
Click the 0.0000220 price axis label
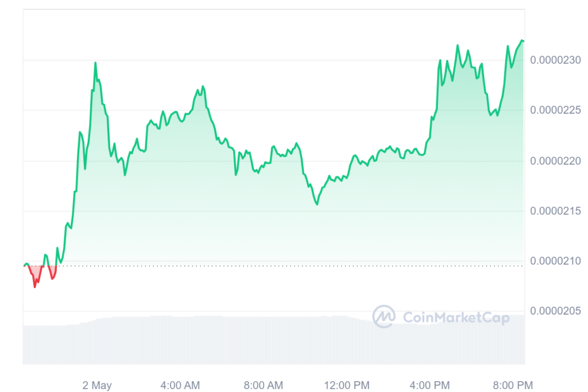[555, 161]
